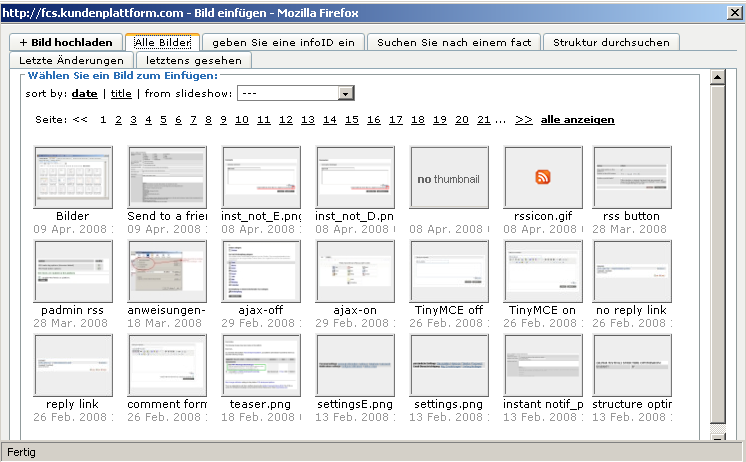Pick the teaser.png thumbnail

coord(261,365)
